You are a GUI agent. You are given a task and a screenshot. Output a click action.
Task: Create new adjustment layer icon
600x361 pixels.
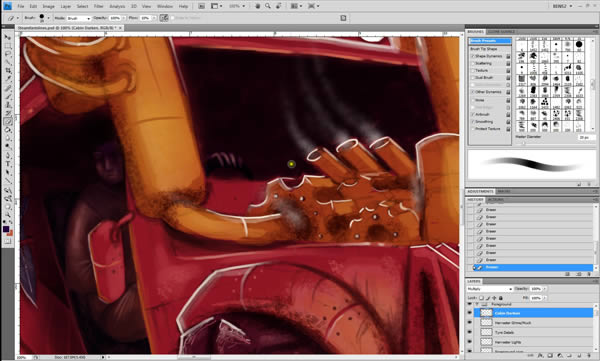tap(559, 356)
